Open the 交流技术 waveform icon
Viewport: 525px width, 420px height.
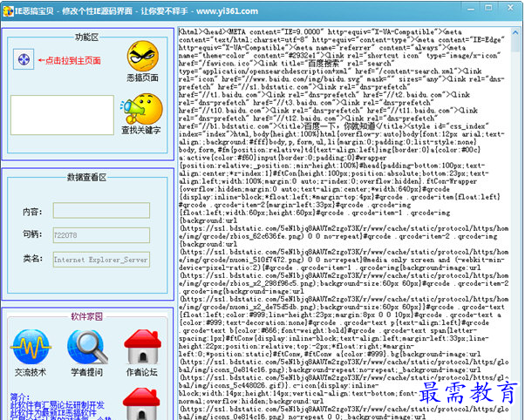pos(31,347)
